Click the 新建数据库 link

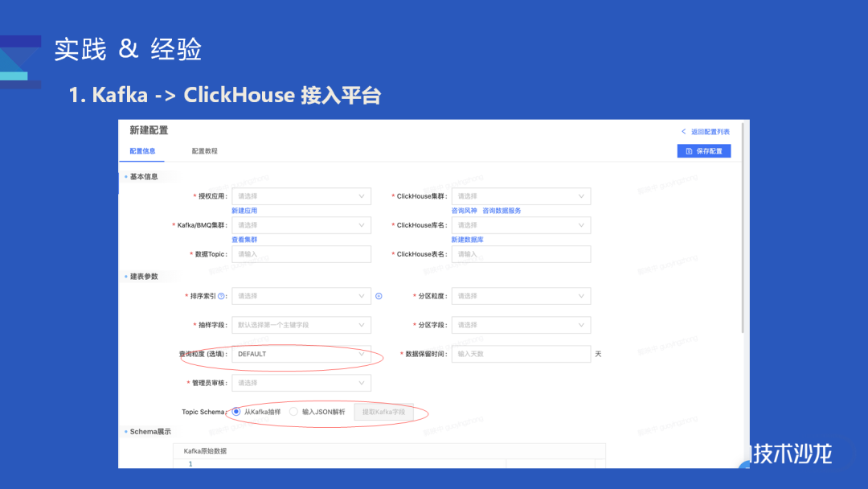pos(467,240)
